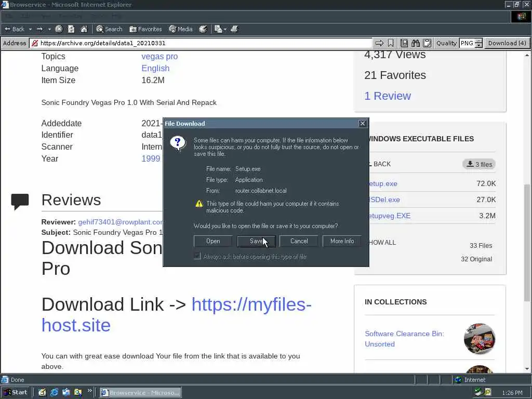Click the '3 files' download button

[x=478, y=164]
